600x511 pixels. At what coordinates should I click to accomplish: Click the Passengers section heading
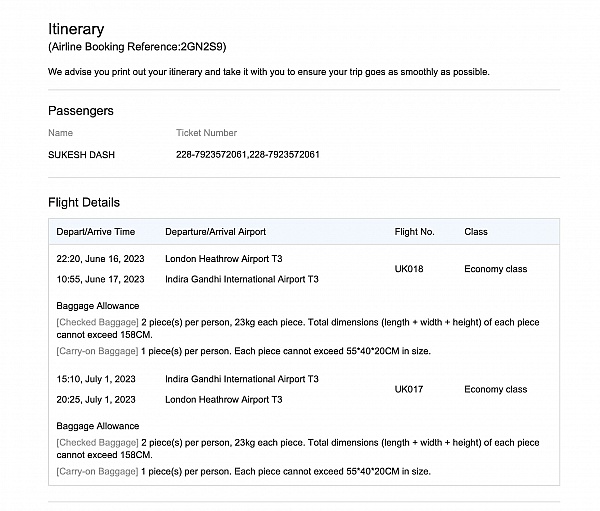tap(81, 111)
